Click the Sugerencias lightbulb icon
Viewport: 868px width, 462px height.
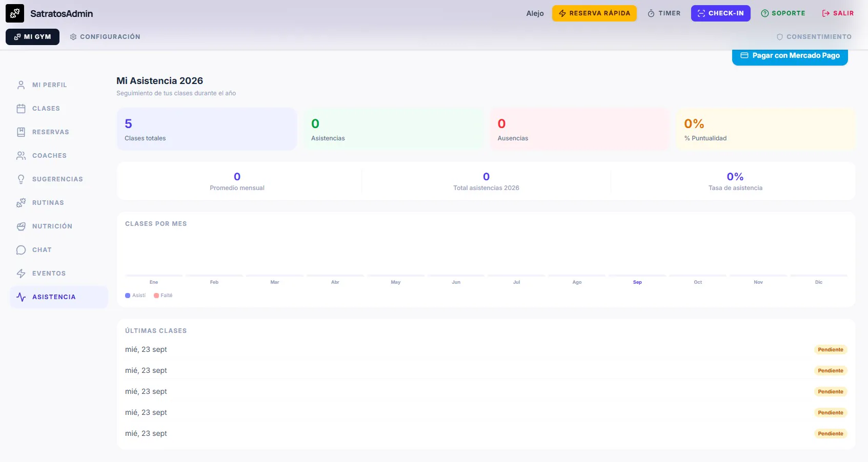(21, 179)
